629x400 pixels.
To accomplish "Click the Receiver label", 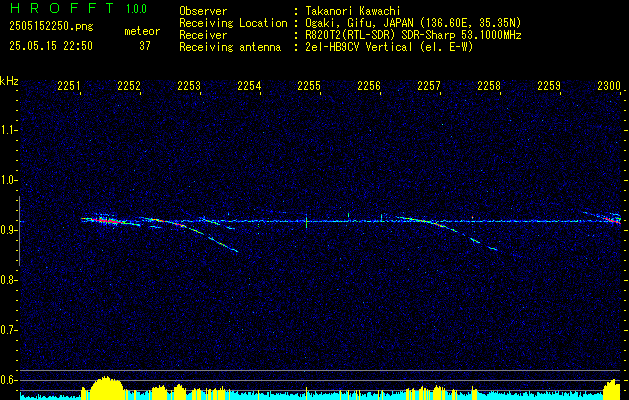I will (x=203, y=35).
